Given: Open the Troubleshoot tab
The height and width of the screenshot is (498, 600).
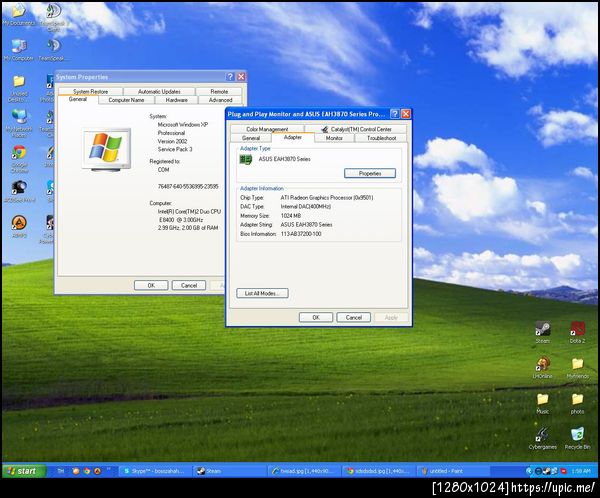Looking at the screenshot, I should [x=382, y=138].
